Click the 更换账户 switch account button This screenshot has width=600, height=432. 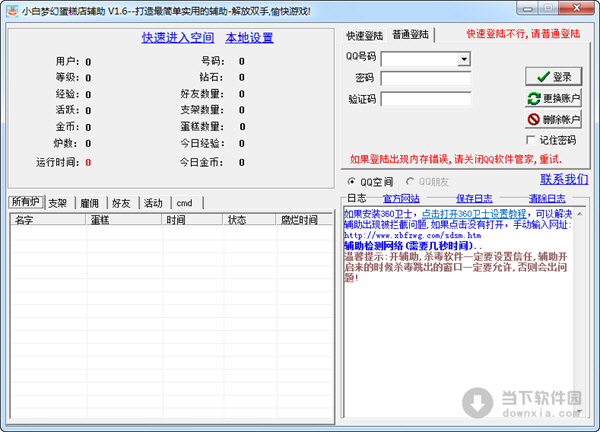554,98
